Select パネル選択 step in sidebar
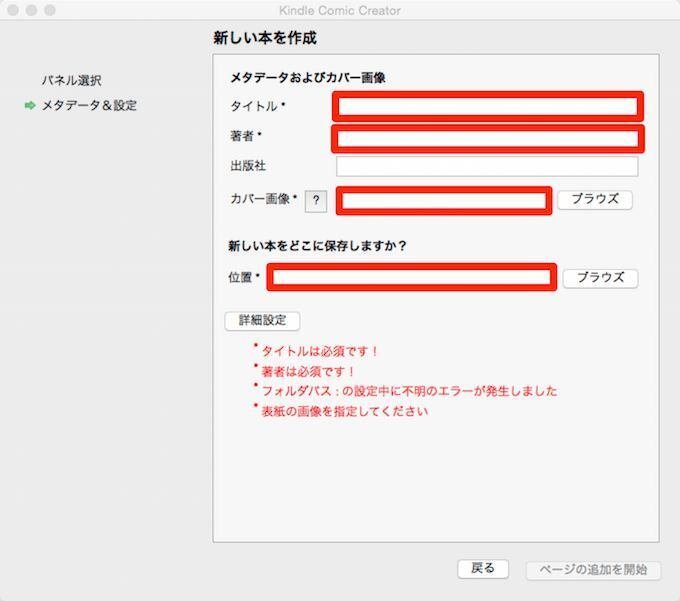Image resolution: width=680 pixels, height=601 pixels. (72, 80)
